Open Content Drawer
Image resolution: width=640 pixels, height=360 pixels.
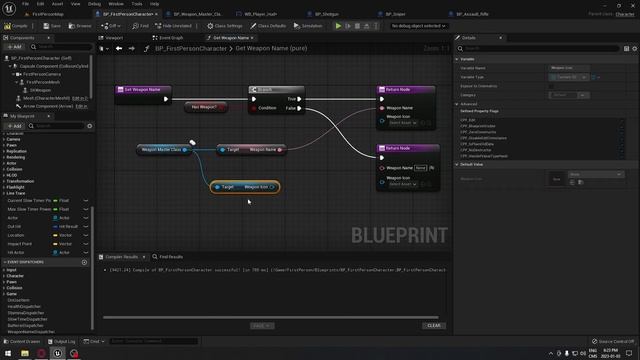pyautogui.click(x=22, y=341)
